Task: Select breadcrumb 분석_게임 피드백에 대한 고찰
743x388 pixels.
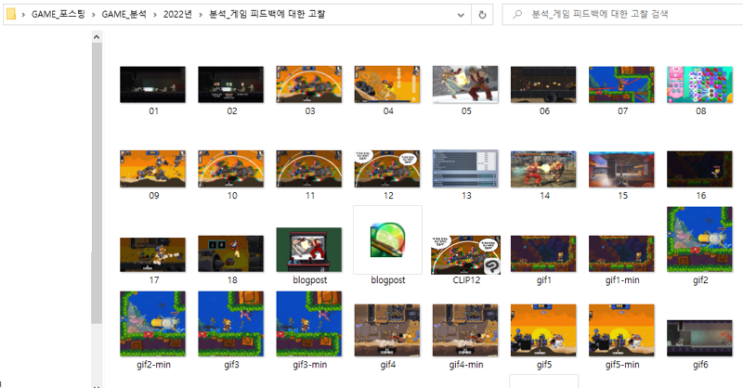Action: (x=267, y=14)
